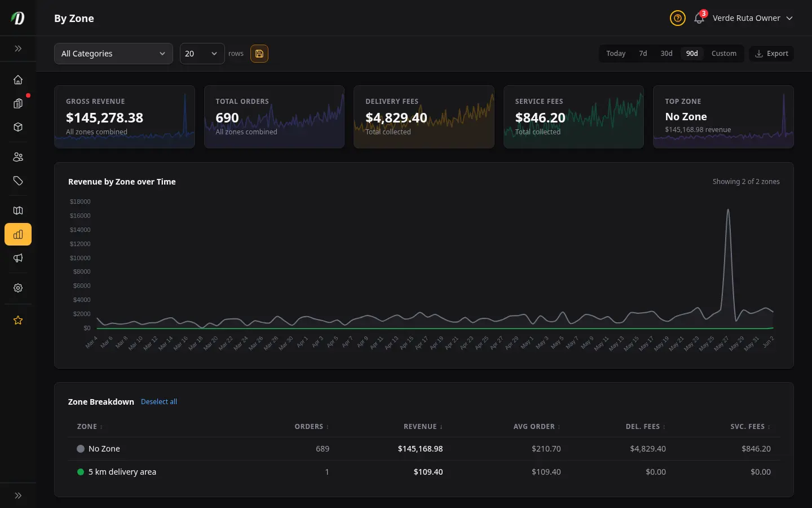Open the products box icon in sidebar
The image size is (812, 508).
point(18,127)
